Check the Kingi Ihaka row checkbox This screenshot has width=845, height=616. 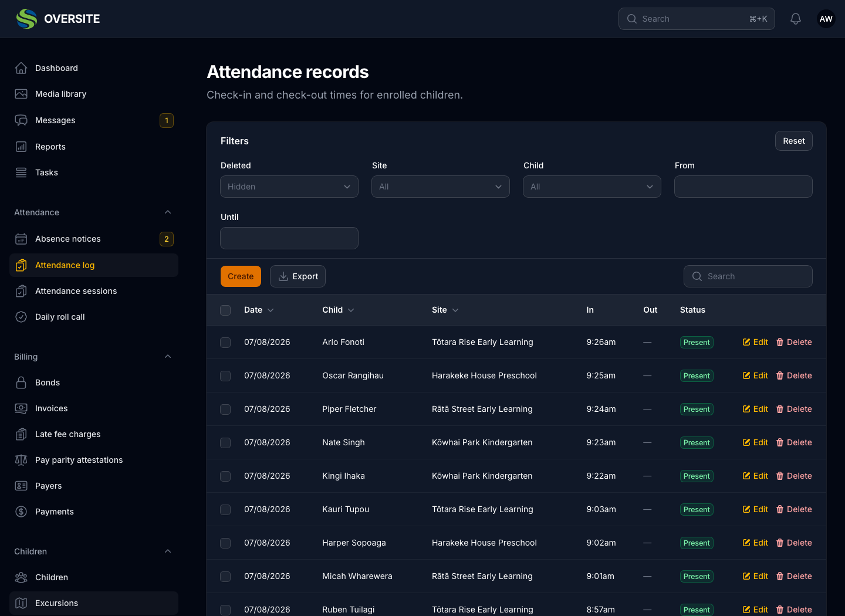[x=225, y=476]
